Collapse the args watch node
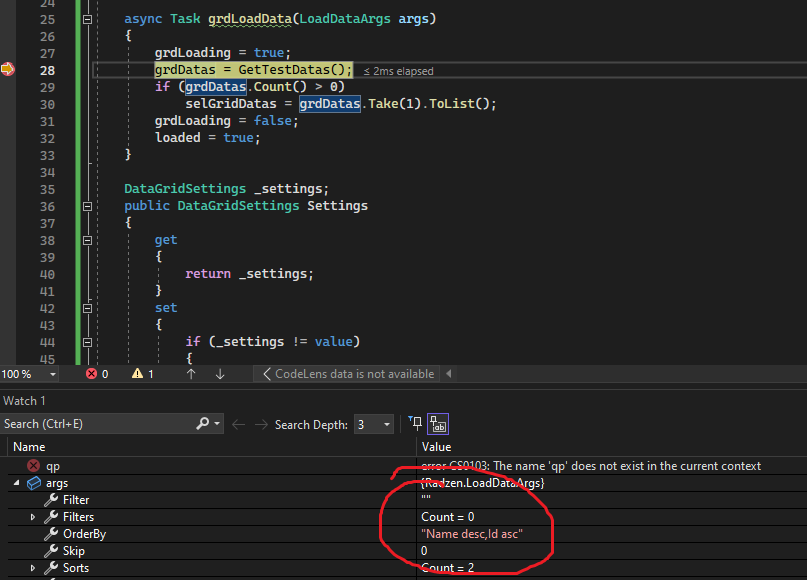 point(16,483)
